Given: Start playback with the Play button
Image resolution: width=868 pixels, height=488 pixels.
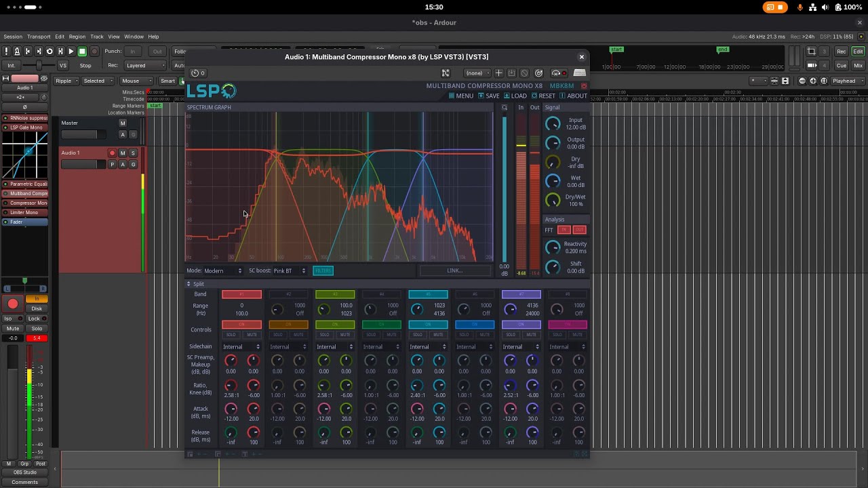Looking at the screenshot, I should [71, 52].
